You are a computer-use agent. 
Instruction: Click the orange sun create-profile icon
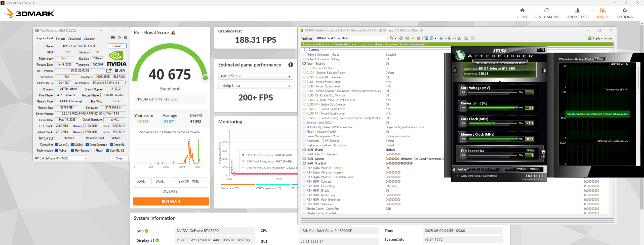[x=413, y=38]
